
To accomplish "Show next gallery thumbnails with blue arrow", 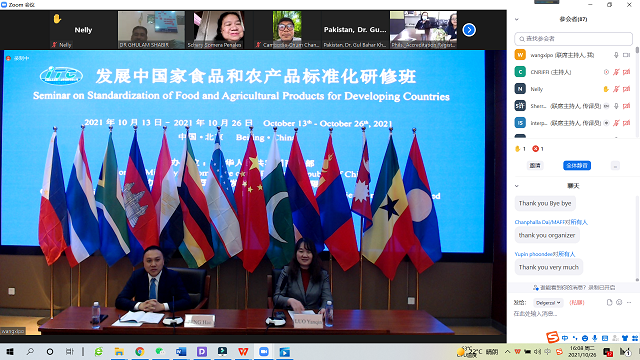I will coord(469,30).
